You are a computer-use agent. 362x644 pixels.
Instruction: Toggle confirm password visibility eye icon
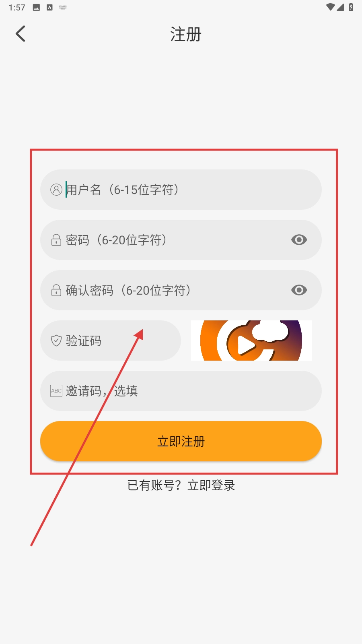pyautogui.click(x=299, y=290)
